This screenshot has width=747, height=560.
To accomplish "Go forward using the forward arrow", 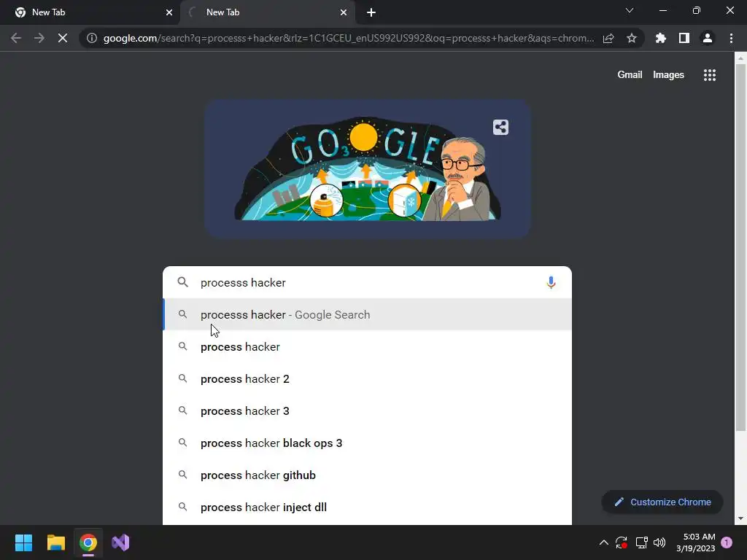I will (x=39, y=38).
